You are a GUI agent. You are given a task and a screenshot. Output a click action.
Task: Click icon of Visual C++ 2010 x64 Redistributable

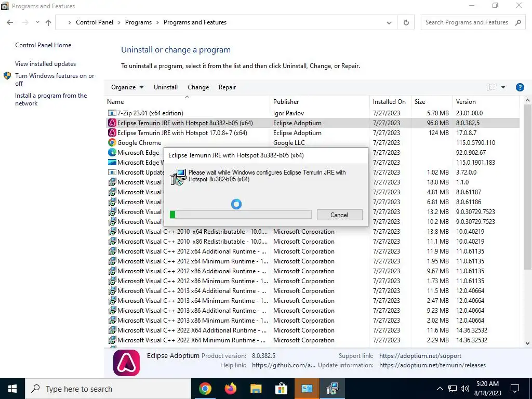point(112,231)
